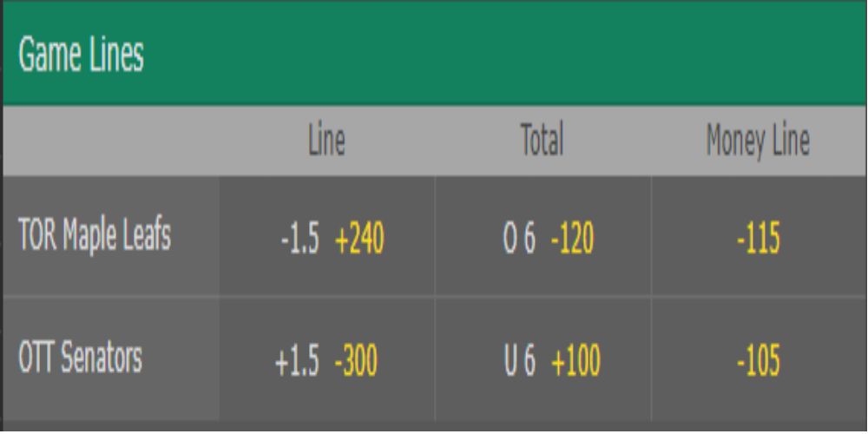This screenshot has width=868, height=434.
Task: Pick the +100 under odds
Action: (575, 360)
